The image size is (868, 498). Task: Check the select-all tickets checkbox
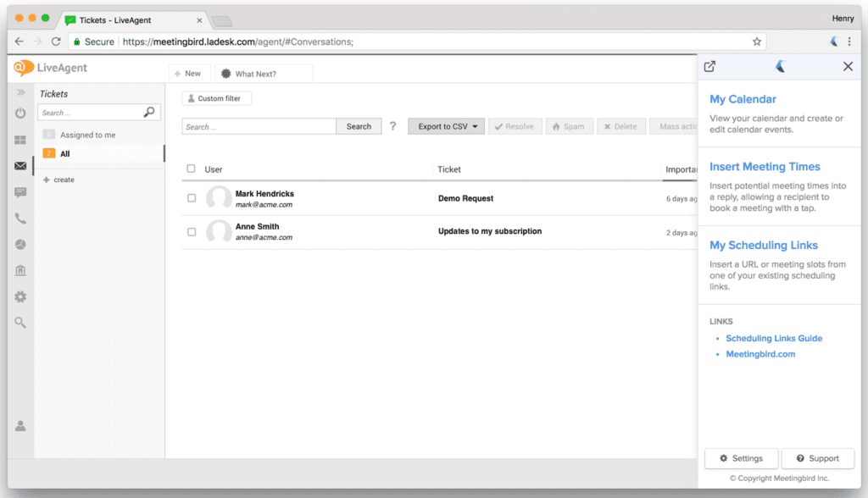point(191,169)
